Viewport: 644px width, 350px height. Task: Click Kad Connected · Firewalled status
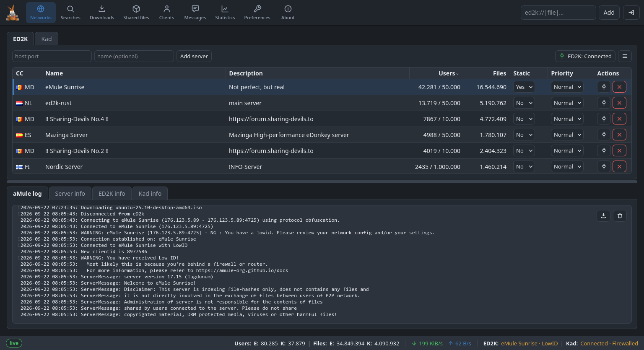(609, 344)
